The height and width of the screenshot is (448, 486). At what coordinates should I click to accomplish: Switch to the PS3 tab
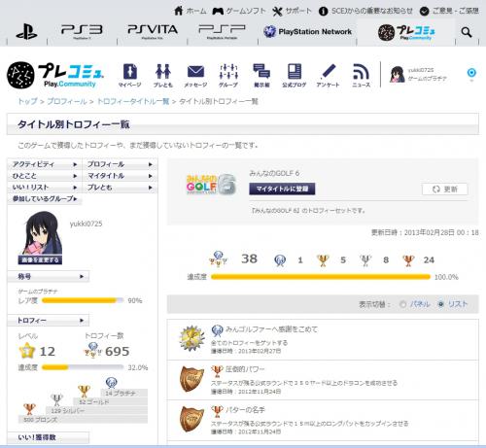click(82, 32)
